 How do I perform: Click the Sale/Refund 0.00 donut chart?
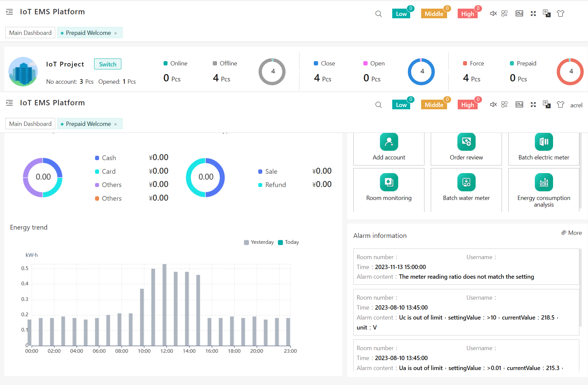205,177
